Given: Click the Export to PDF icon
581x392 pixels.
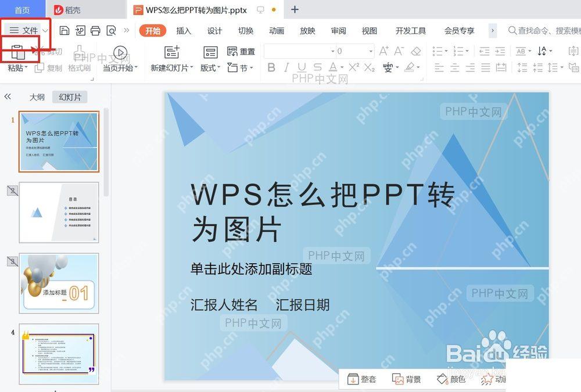Looking at the screenshot, I should [80, 30].
